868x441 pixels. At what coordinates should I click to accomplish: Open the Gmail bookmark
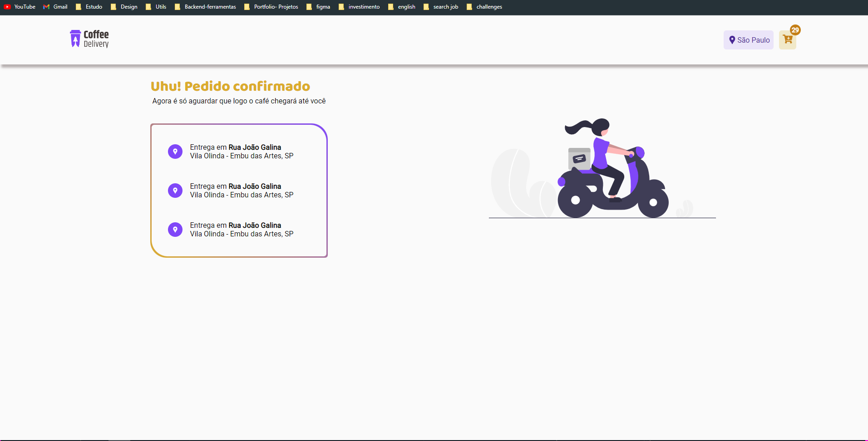[55, 7]
